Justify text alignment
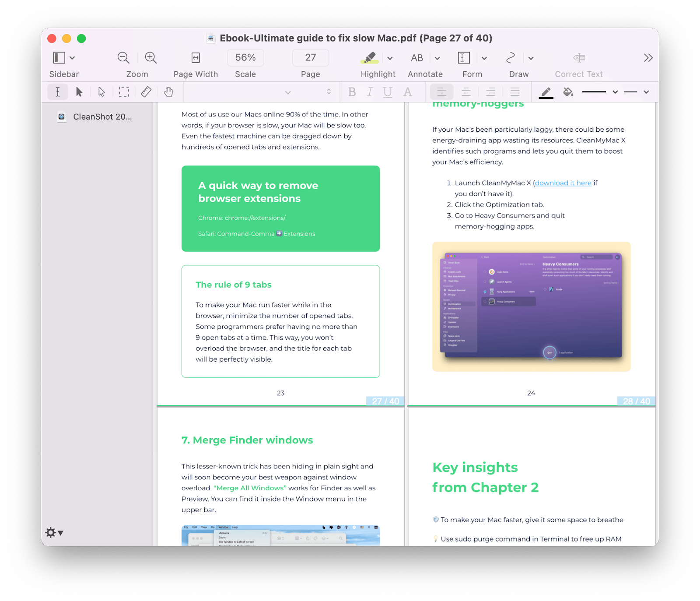This screenshot has height=601, width=700. (x=515, y=92)
